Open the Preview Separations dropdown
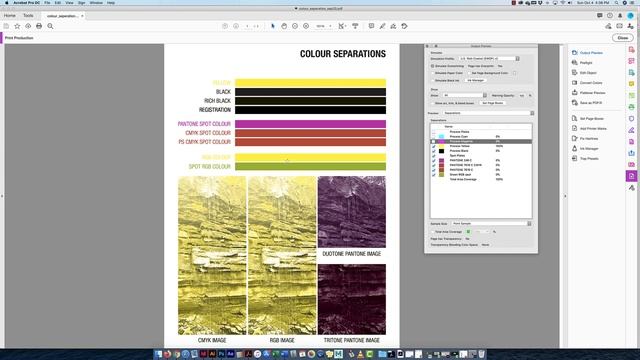The image size is (640, 360). coord(488,113)
